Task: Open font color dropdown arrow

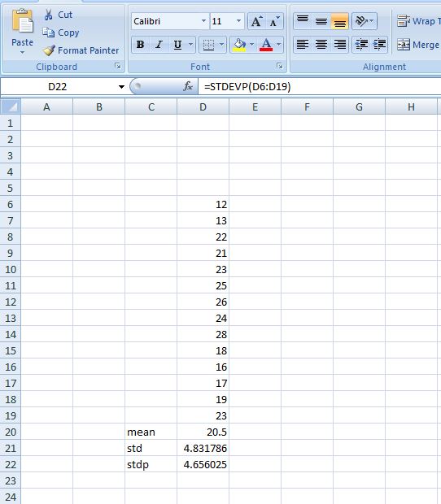Action: point(279,45)
